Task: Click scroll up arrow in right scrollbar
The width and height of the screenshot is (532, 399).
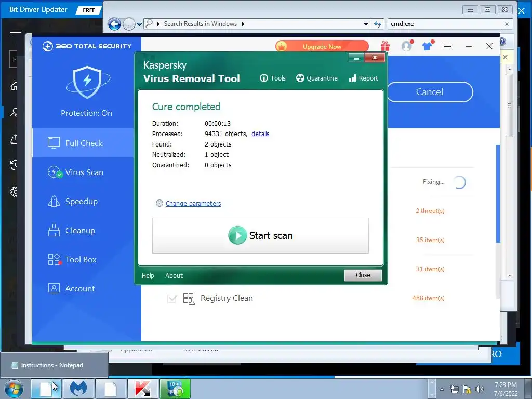Action: tap(509, 69)
